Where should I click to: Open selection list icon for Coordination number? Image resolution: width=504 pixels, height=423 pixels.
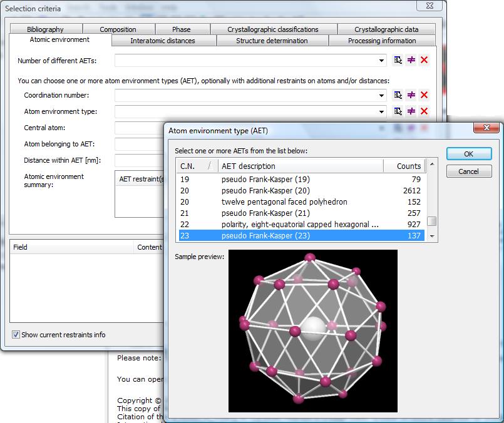[398, 95]
